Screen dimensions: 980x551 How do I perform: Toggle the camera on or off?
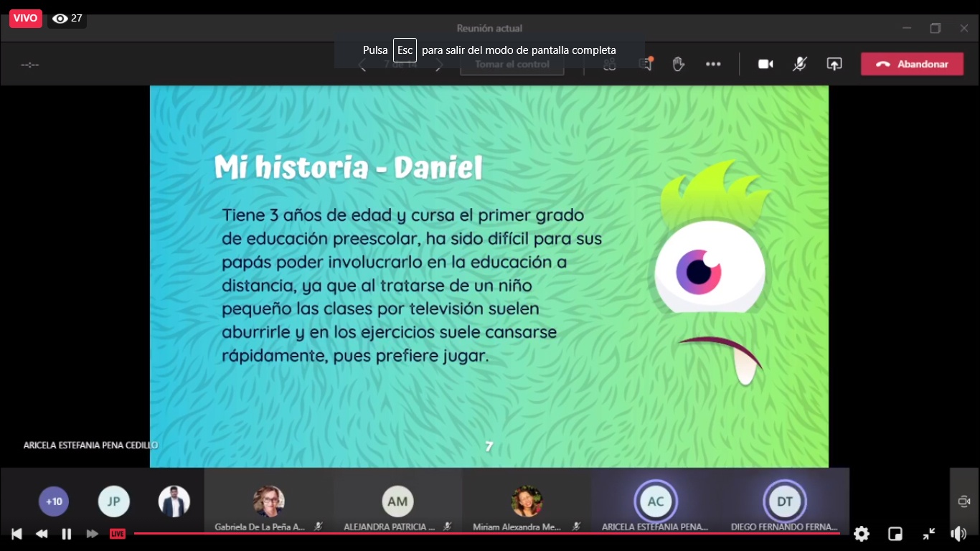pyautogui.click(x=765, y=64)
